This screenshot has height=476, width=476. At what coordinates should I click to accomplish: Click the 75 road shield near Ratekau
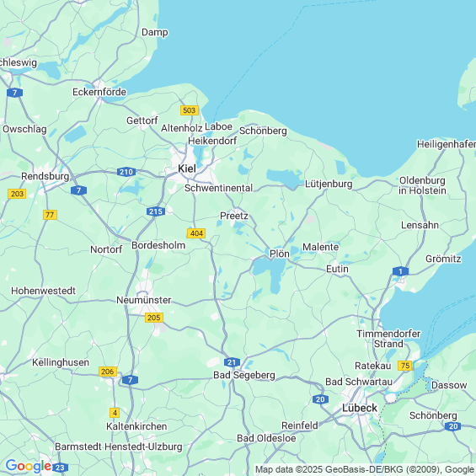coord(405,366)
